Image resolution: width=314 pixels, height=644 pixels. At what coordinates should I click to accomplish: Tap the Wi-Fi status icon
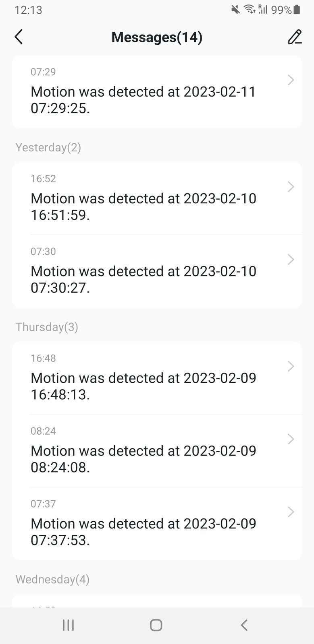click(250, 10)
